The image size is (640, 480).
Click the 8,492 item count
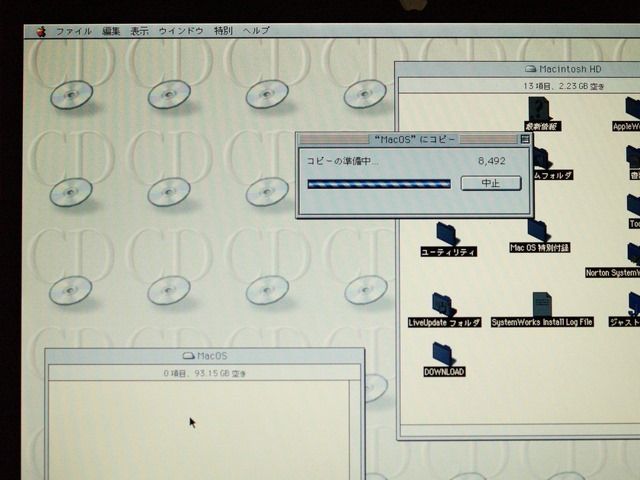492,161
